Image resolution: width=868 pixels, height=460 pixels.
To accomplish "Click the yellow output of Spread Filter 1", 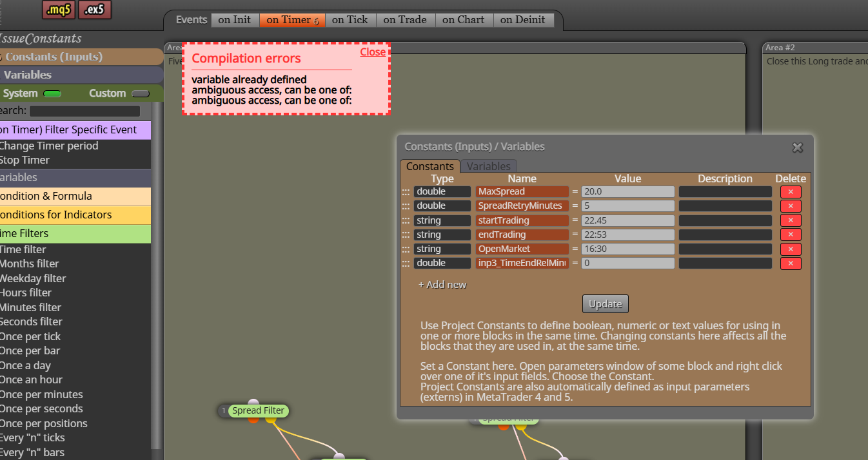I will [x=271, y=419].
